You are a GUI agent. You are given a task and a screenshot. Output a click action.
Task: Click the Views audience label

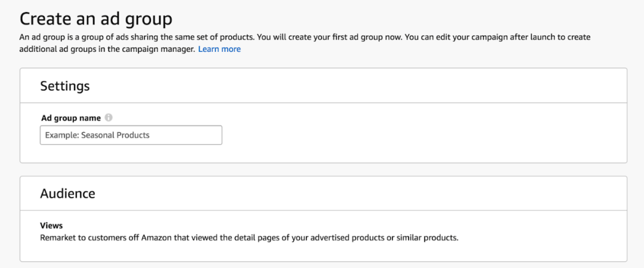coord(51,226)
